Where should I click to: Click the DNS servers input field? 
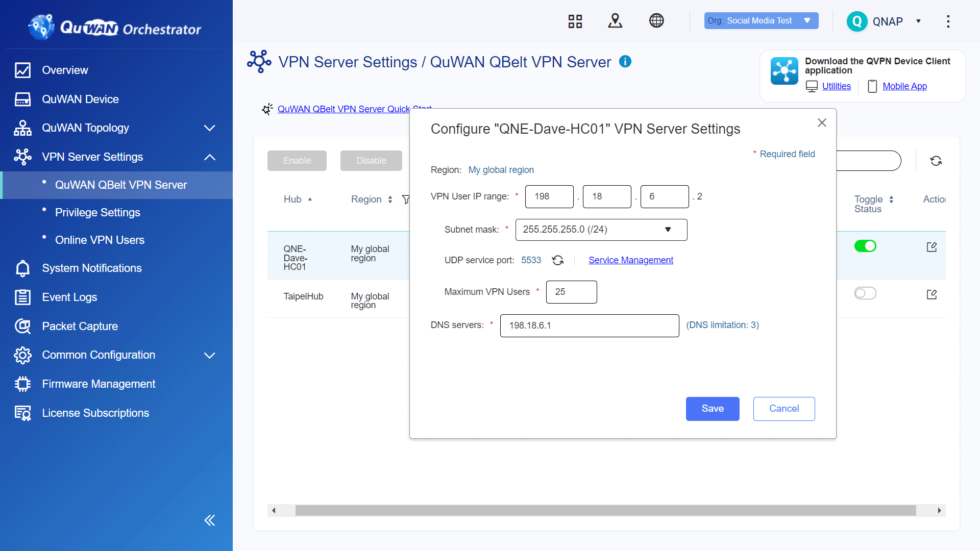click(590, 325)
